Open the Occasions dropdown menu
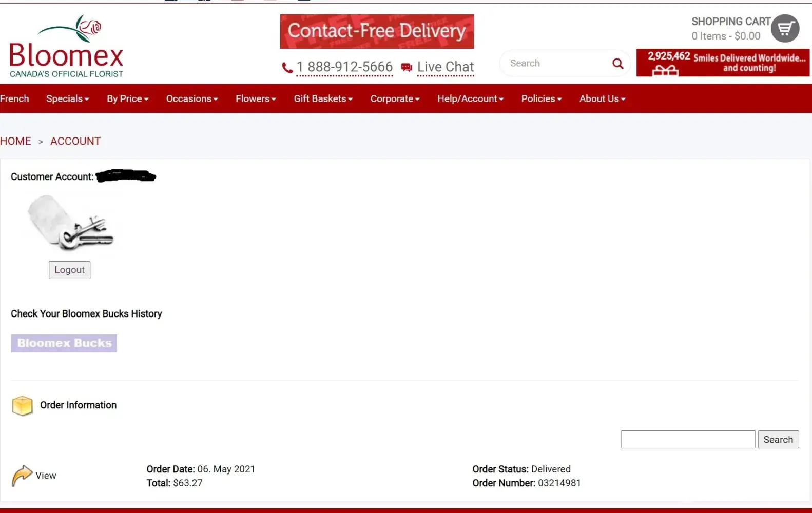 (192, 98)
